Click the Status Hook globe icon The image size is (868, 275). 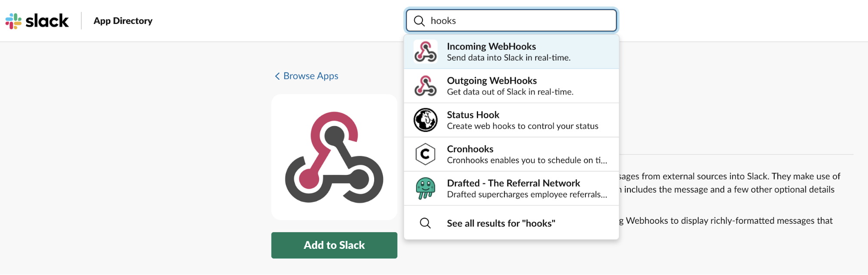tap(425, 120)
